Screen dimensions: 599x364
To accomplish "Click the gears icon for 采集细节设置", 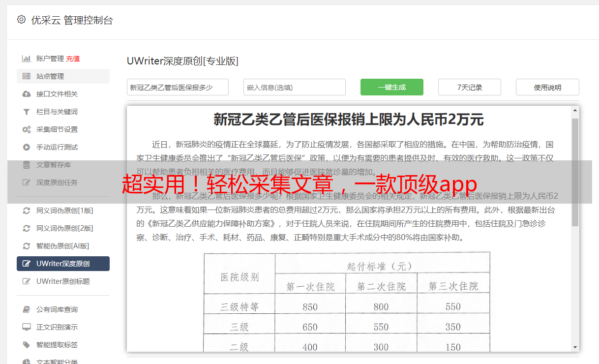I will [x=27, y=129].
